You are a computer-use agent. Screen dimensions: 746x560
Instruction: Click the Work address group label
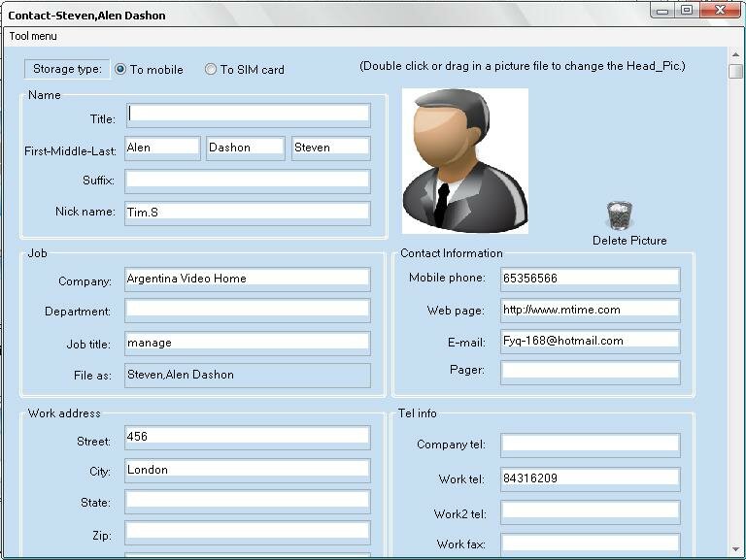64,413
